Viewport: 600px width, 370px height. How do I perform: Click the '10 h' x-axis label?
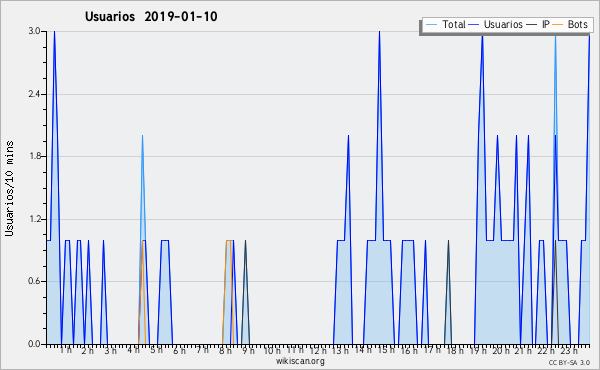tap(272, 350)
